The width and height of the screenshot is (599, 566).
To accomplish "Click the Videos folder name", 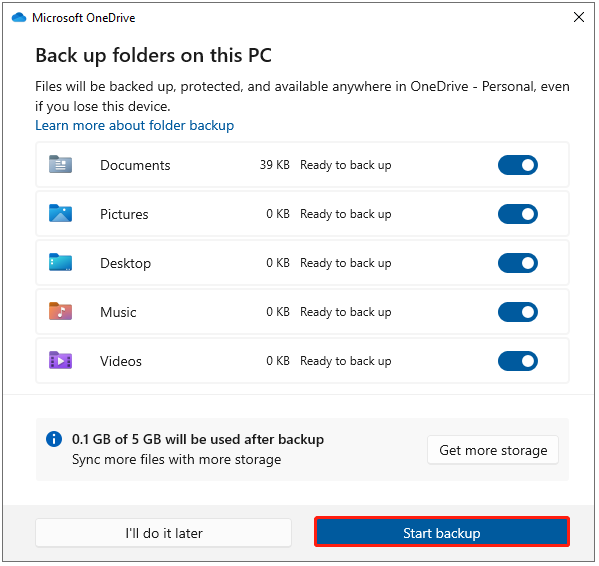I will click(121, 361).
